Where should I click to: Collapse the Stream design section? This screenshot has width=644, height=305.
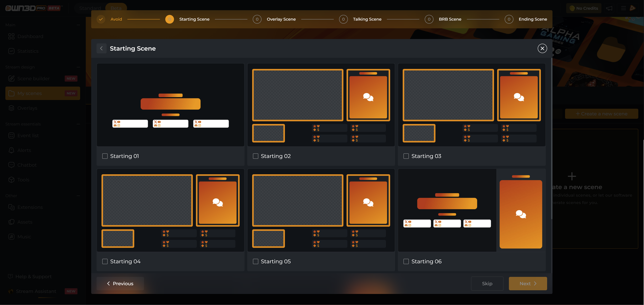(x=78, y=67)
